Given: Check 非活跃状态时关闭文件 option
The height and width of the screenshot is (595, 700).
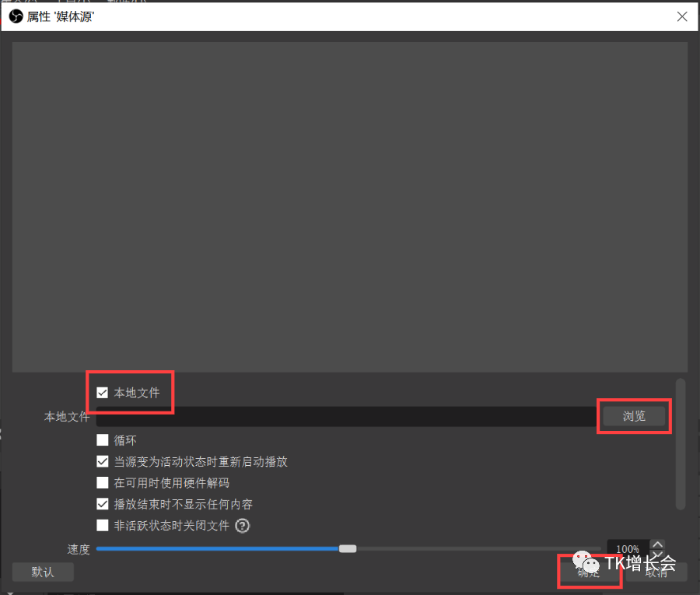Looking at the screenshot, I should point(103,525).
